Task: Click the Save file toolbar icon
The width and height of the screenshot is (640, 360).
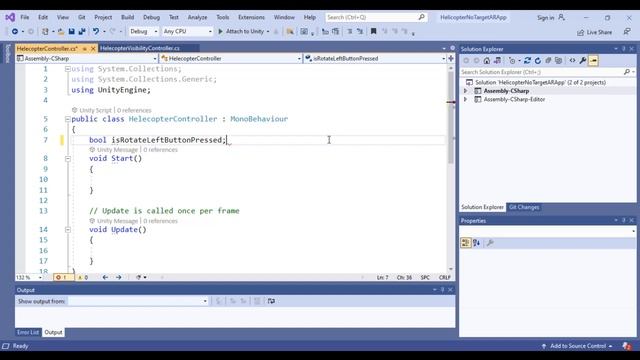Action: [x=71, y=31]
